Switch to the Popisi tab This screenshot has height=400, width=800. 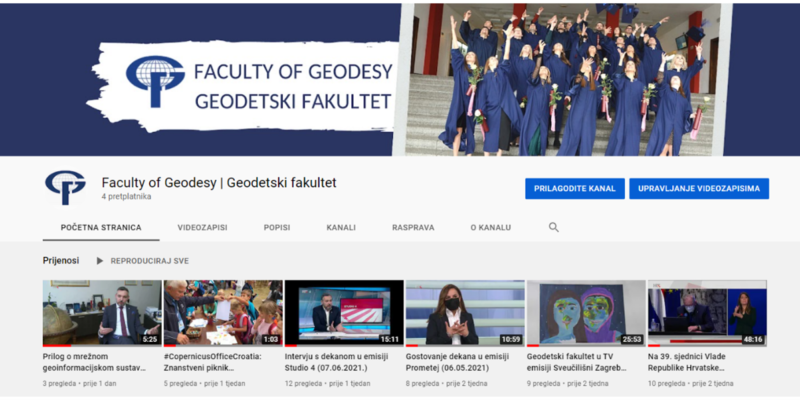pos(277,228)
